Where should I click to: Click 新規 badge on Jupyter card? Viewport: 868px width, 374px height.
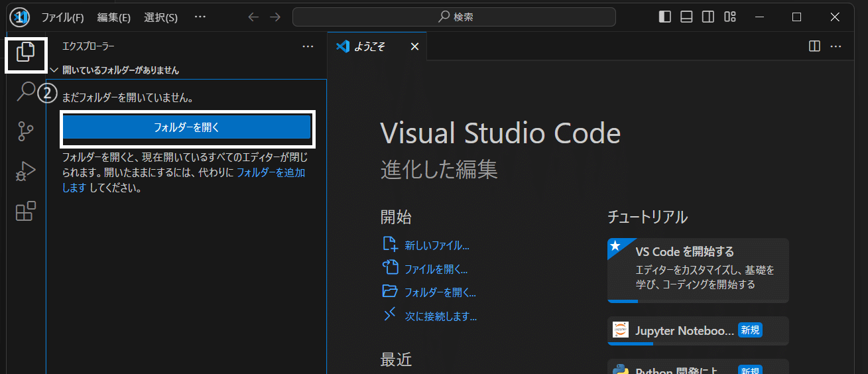[x=750, y=330]
